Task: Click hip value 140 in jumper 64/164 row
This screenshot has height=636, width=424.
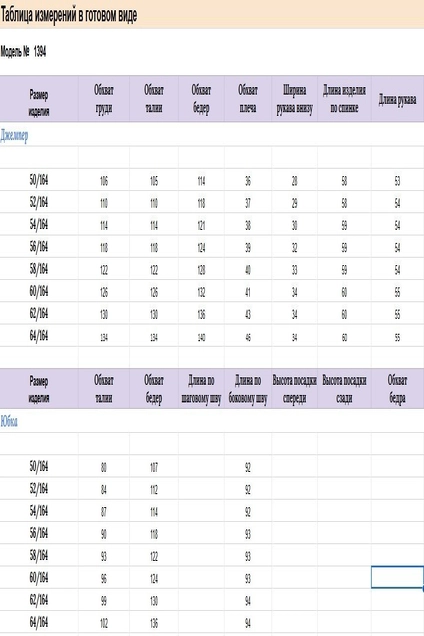Action: tap(201, 337)
